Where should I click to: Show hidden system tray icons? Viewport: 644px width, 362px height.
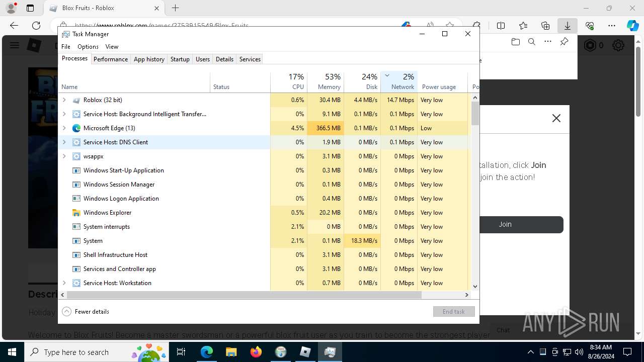(x=530, y=352)
